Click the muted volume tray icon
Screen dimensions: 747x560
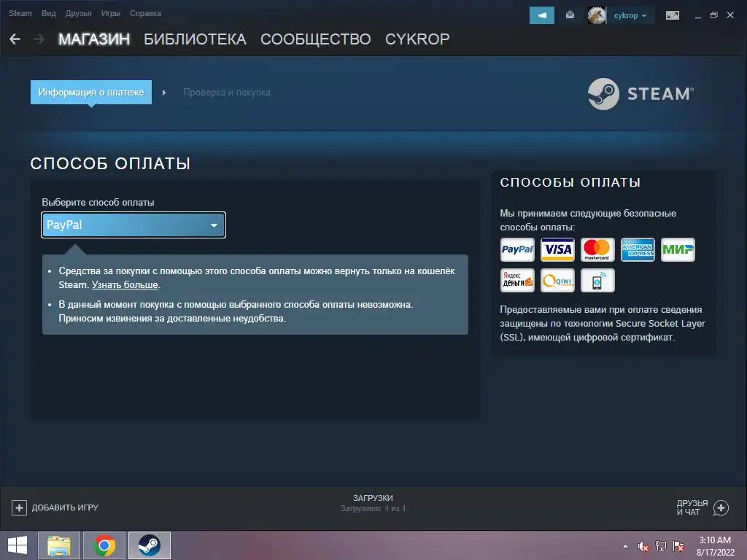click(x=643, y=546)
